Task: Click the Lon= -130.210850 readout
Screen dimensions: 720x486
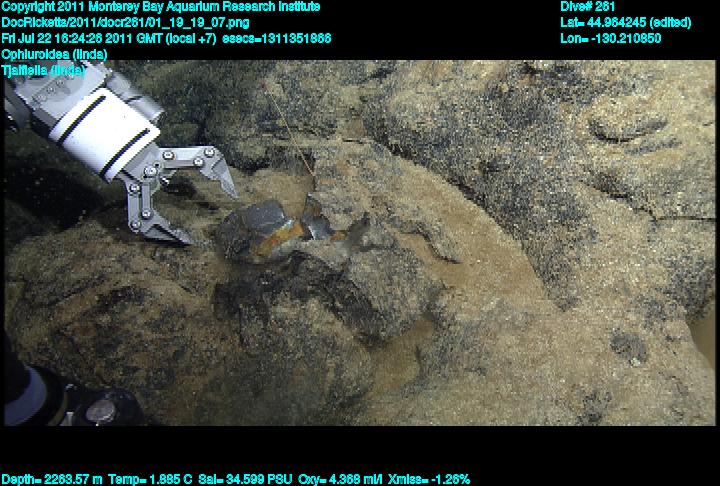Action: click(x=610, y=39)
